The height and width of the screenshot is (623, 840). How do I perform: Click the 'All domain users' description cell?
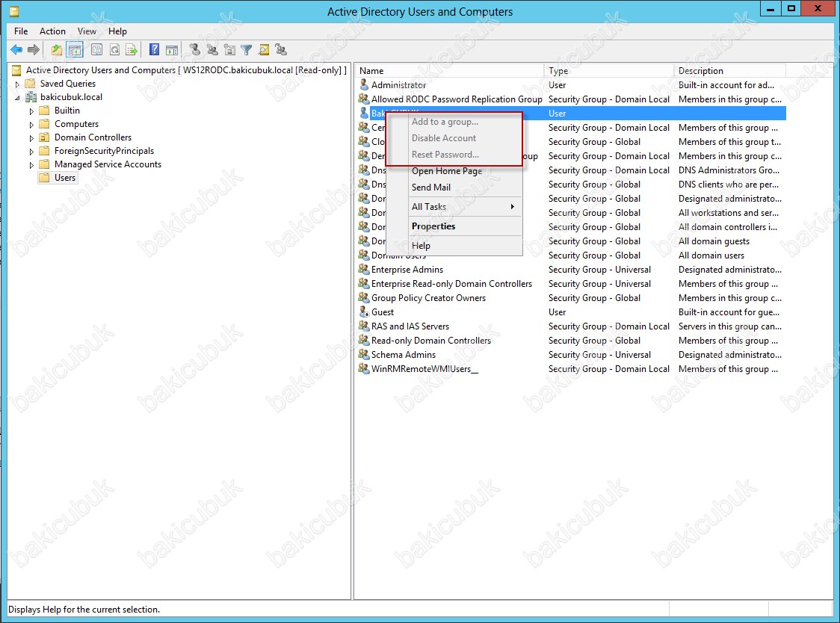(x=711, y=255)
